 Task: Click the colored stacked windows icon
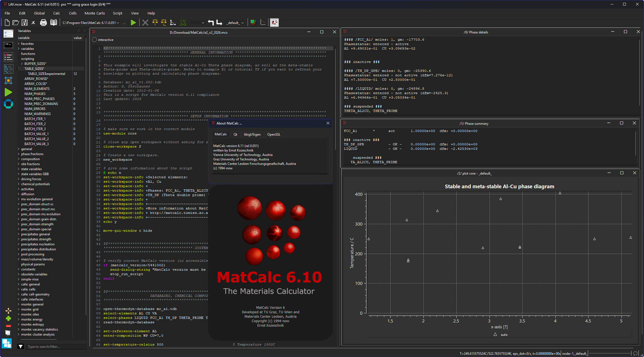(253, 23)
